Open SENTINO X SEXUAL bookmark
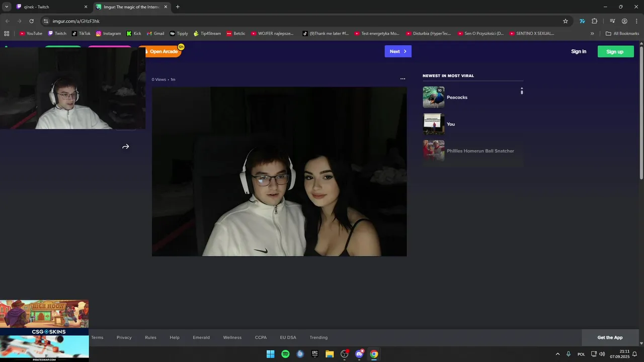The width and height of the screenshot is (644, 362). pos(532,34)
